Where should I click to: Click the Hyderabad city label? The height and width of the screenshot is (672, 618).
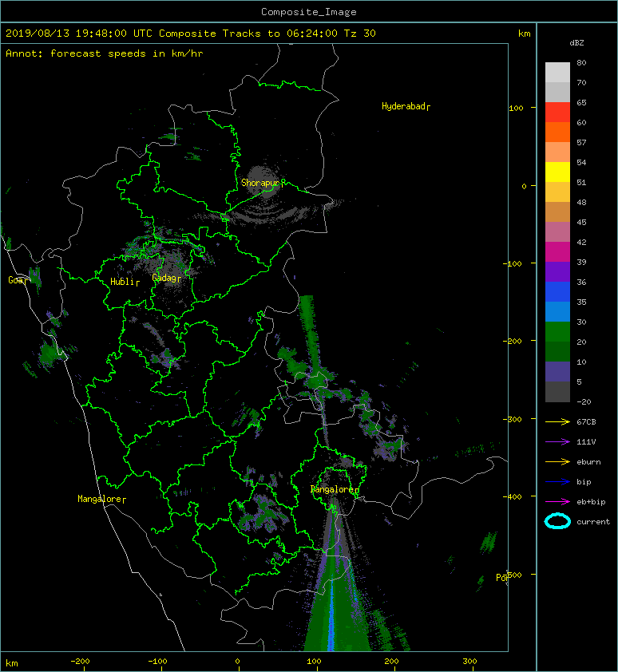coord(405,106)
